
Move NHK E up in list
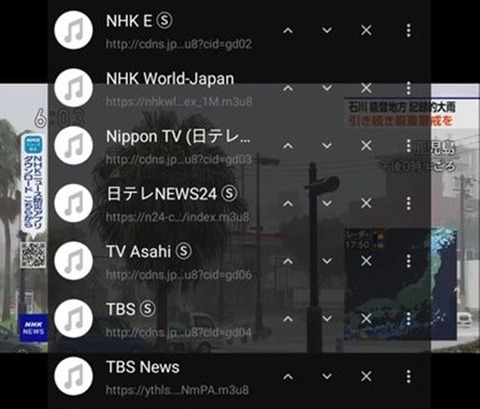point(288,31)
